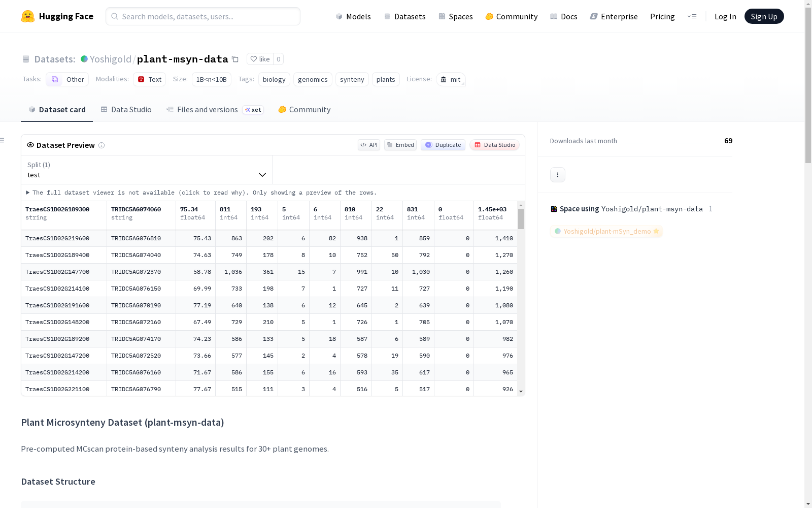
Task: Click the mit license tag
Action: click(451, 79)
